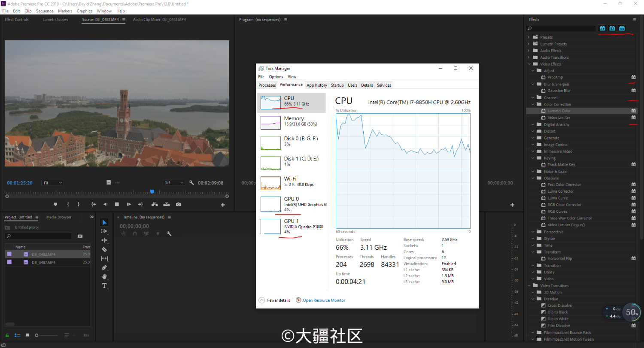Switch Project panel to Icon View
The image size is (644, 348).
point(27,335)
